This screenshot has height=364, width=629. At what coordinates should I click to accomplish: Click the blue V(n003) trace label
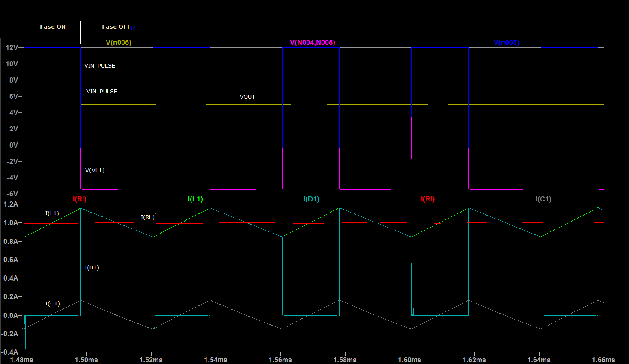(506, 42)
